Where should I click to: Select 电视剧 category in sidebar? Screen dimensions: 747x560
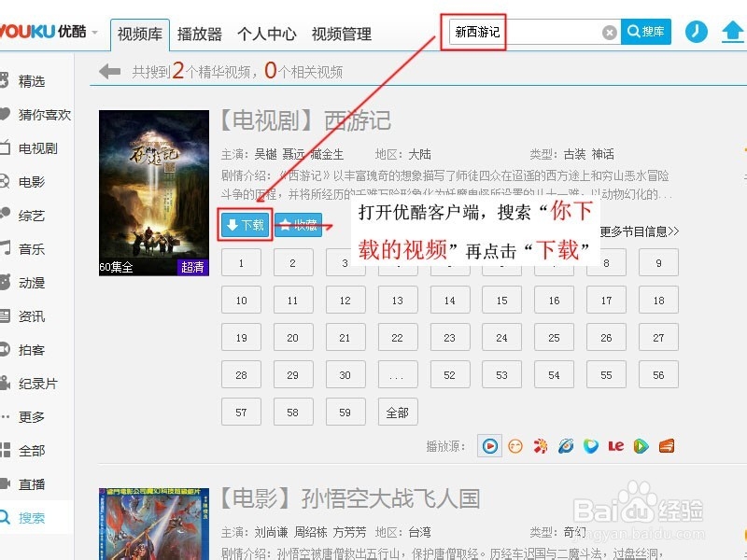click(37, 148)
